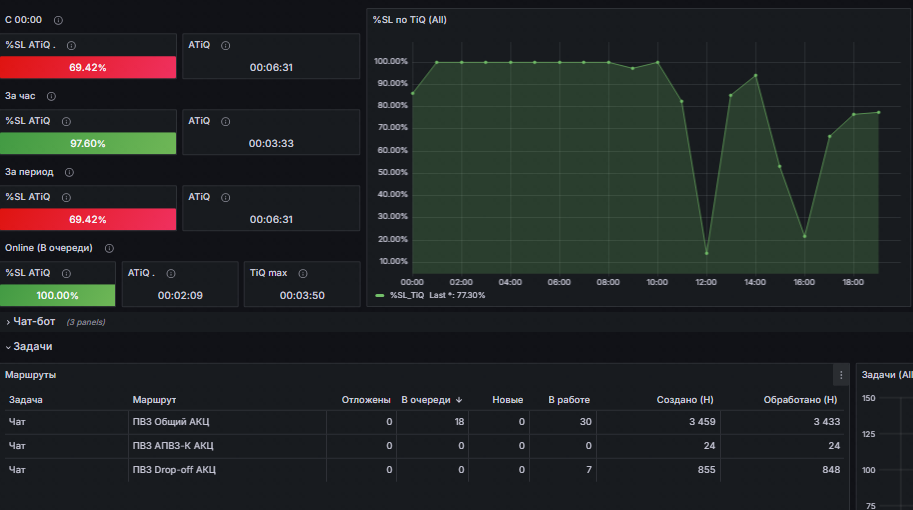Image resolution: width=913 pixels, height=510 pixels.
Task: Click the %SL по TiQ (All) panel title
Action: click(x=409, y=20)
